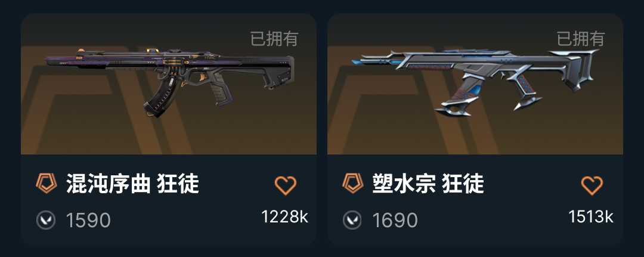Toggle the heart on 塑水宗 狂徒 card
644x257 pixels.
point(592,185)
